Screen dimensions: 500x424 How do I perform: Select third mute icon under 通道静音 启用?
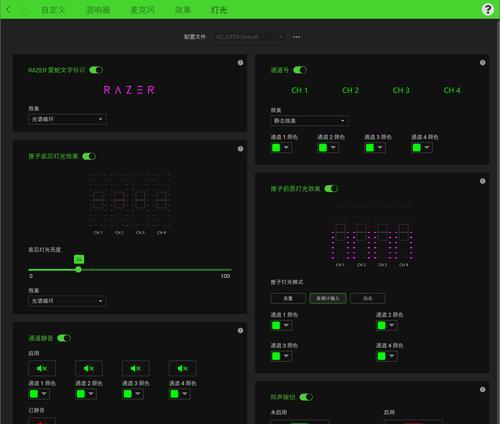point(136,368)
